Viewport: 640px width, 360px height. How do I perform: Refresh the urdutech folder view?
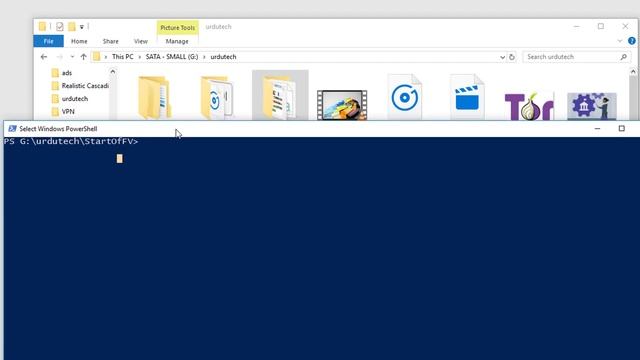[x=512, y=57]
